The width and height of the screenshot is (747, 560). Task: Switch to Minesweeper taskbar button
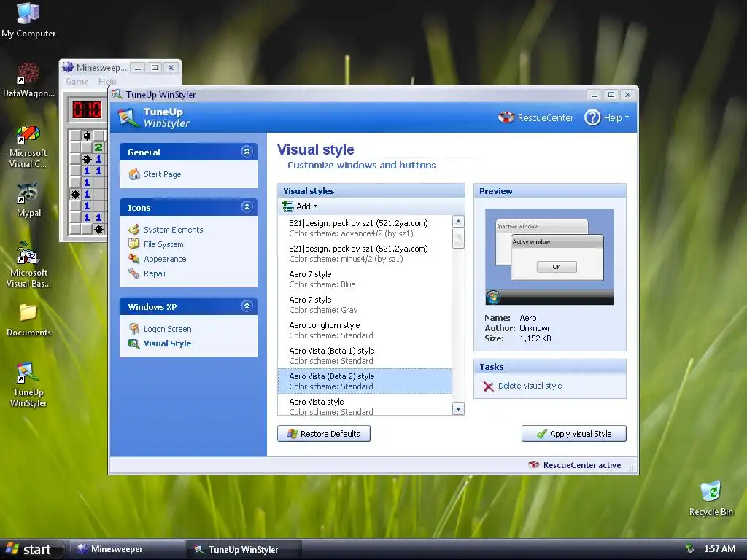click(x=127, y=549)
